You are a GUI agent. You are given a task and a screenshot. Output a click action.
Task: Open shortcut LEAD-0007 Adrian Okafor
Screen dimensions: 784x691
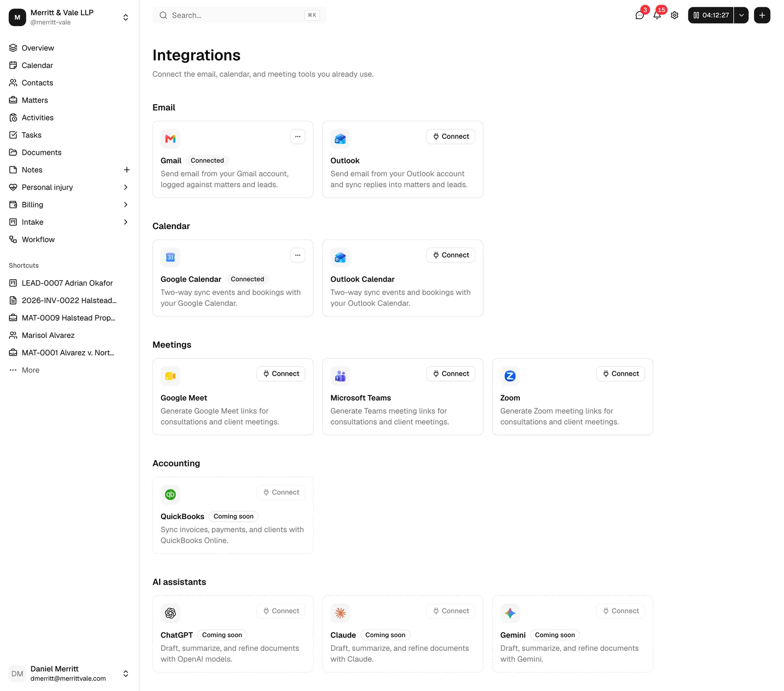click(x=70, y=283)
